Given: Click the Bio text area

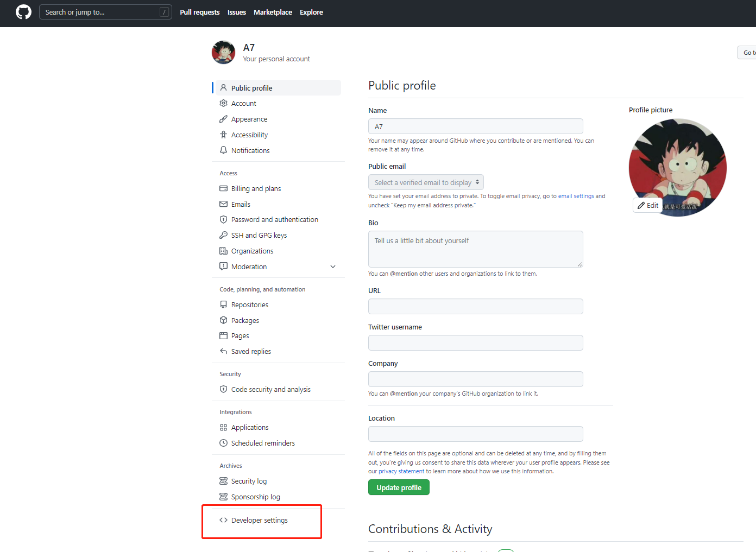Looking at the screenshot, I should click(x=475, y=249).
